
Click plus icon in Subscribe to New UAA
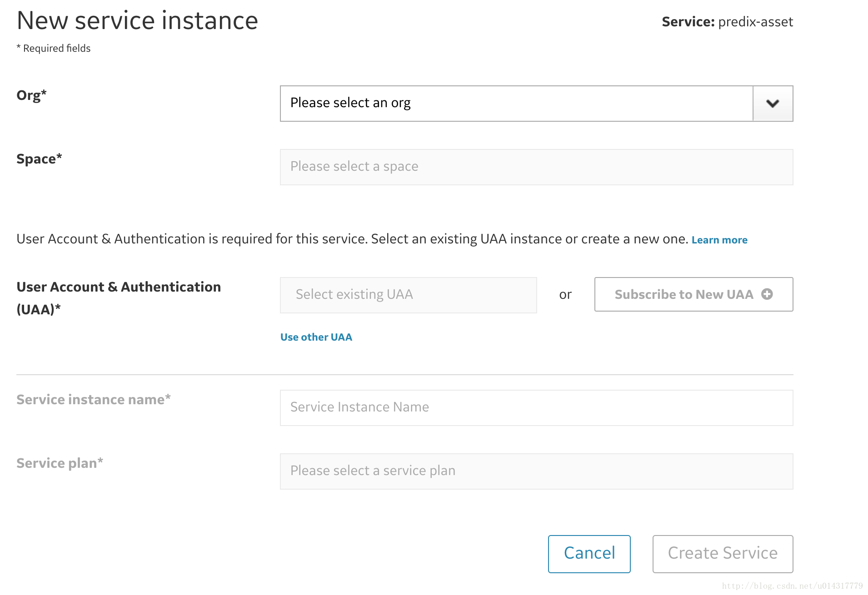[x=767, y=294]
